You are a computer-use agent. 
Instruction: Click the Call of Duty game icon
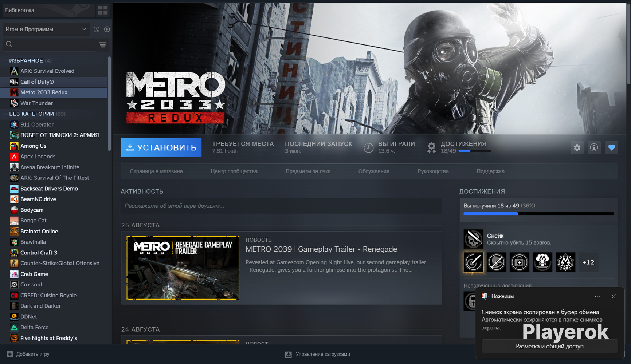point(14,82)
